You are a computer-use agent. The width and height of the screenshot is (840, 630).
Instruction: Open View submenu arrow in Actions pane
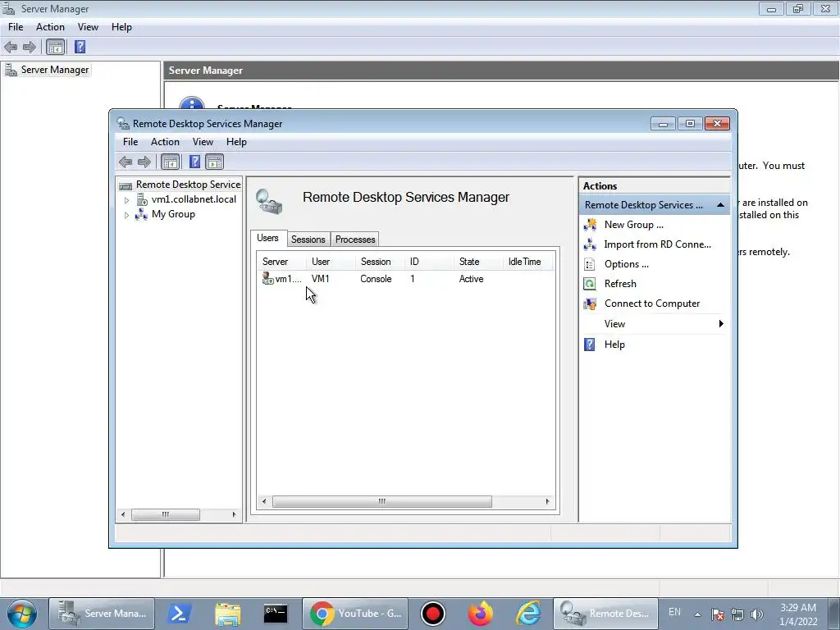click(721, 323)
